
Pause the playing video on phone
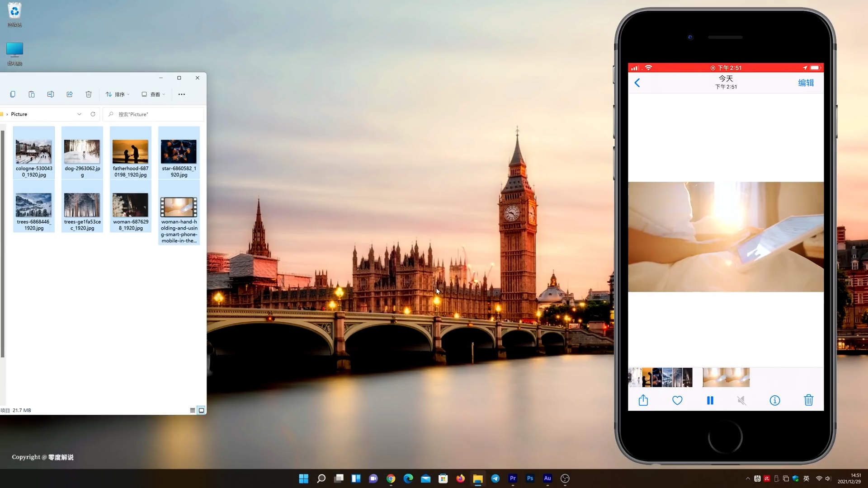[710, 400]
